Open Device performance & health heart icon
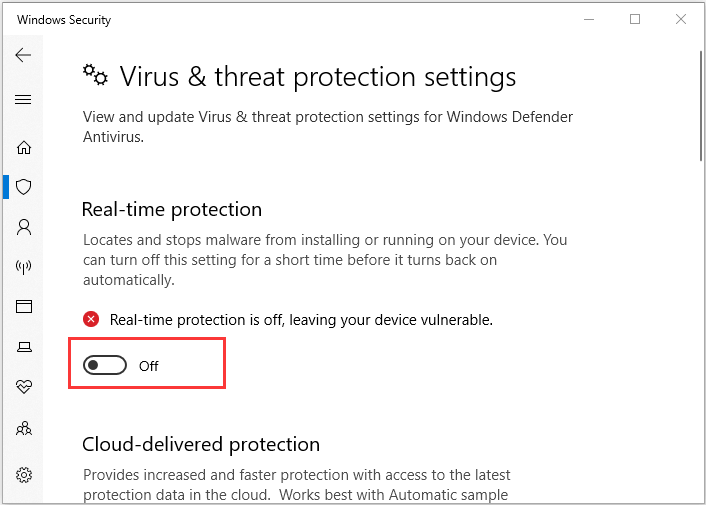 click(24, 386)
